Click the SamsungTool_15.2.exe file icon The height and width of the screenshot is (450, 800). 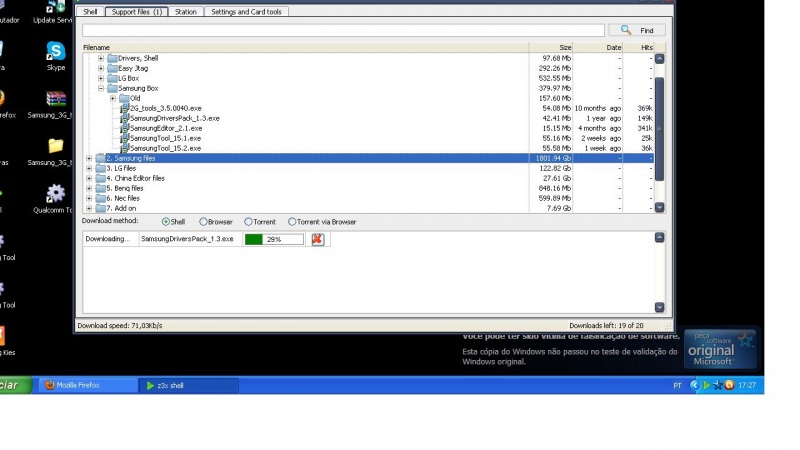coord(124,148)
